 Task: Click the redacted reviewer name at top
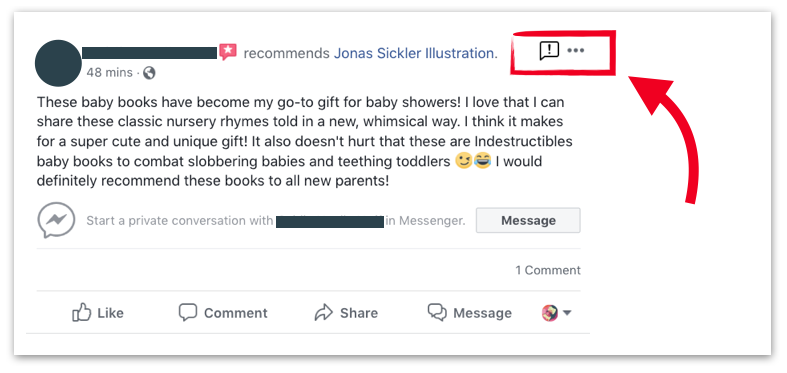coord(150,53)
